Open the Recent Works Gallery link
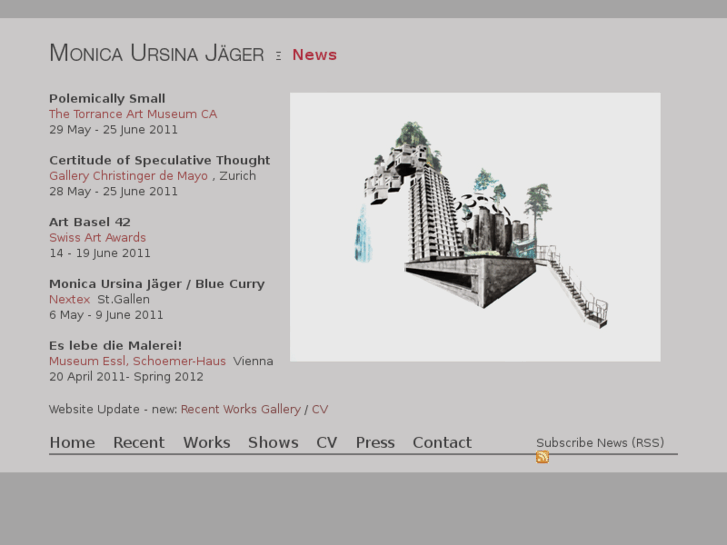The height and width of the screenshot is (545, 727). 241,410
